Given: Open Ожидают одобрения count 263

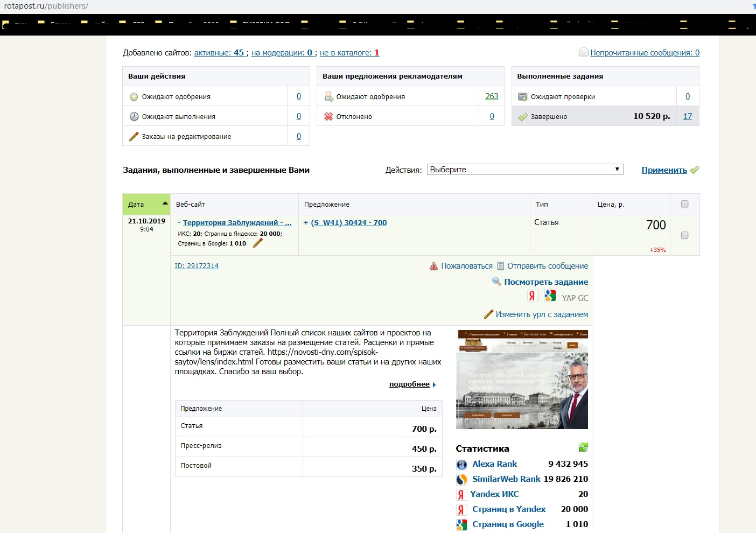Looking at the screenshot, I should pos(492,96).
